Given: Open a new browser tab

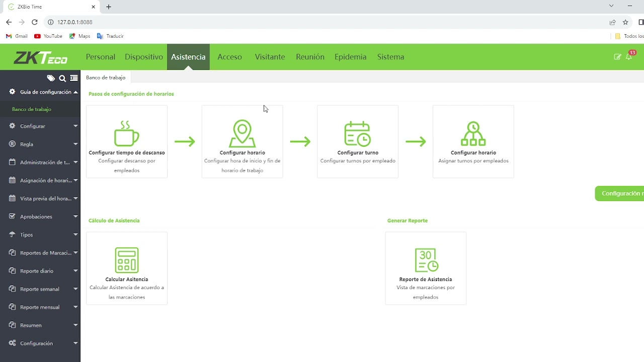Looking at the screenshot, I should (x=109, y=7).
